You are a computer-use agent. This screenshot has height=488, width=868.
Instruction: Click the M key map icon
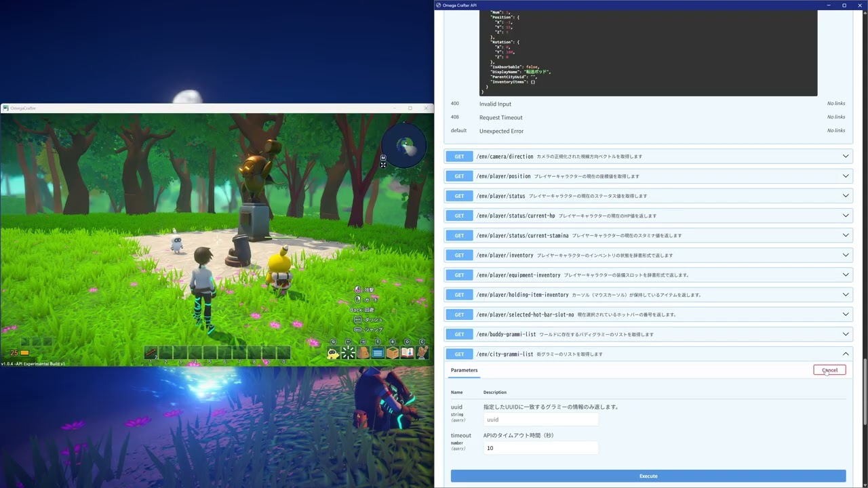383,158
